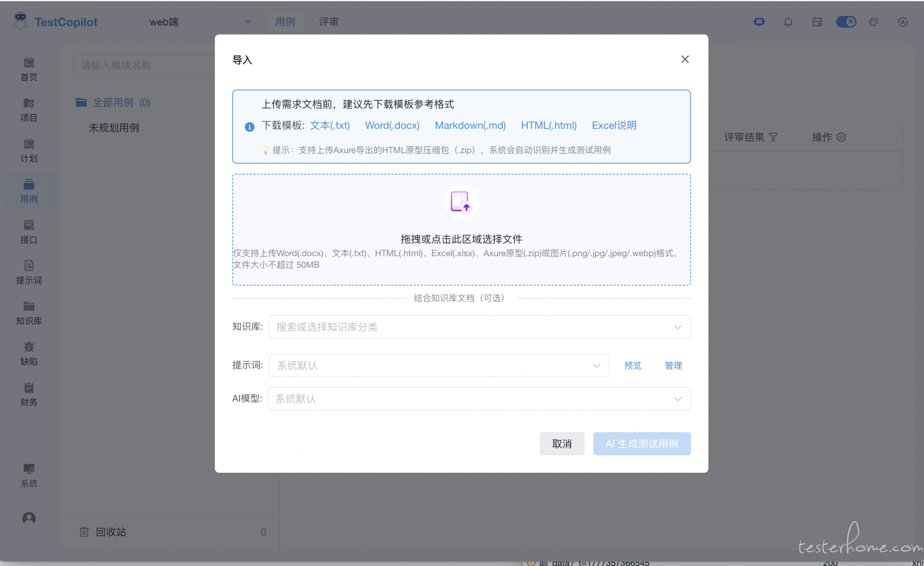Close the 导入 dialog with X
924x566 pixels.
[685, 59]
